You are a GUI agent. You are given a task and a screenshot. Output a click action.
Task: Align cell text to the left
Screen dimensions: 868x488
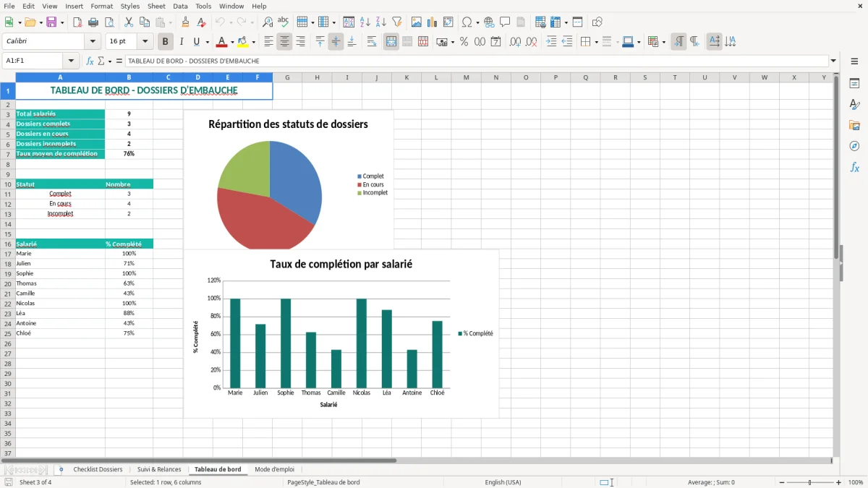(268, 42)
